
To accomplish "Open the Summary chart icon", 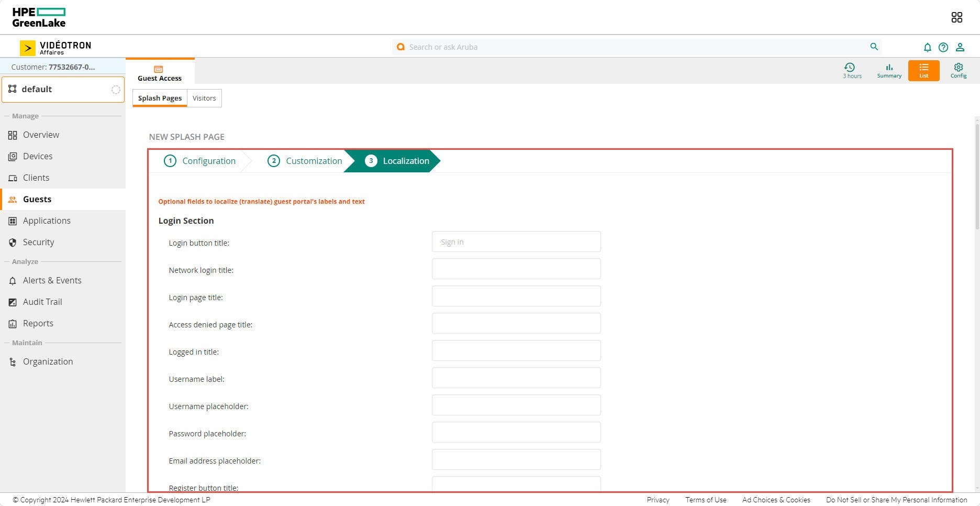I will tap(889, 70).
